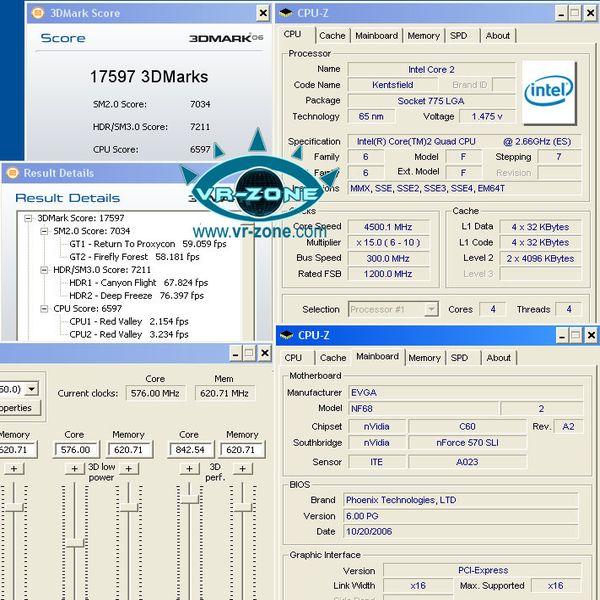This screenshot has height=600, width=600.
Task: Click the 3D low power core 576.00 field
Action: (76, 450)
